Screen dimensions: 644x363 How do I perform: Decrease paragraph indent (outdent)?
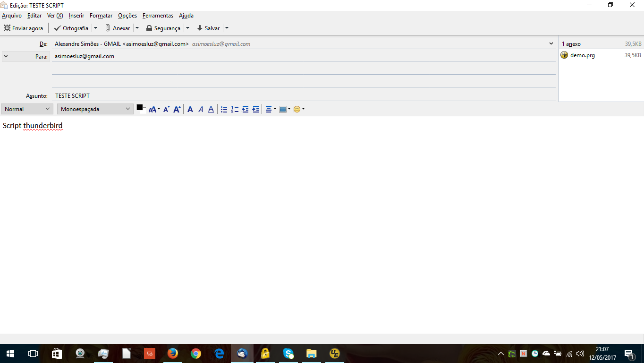click(245, 109)
